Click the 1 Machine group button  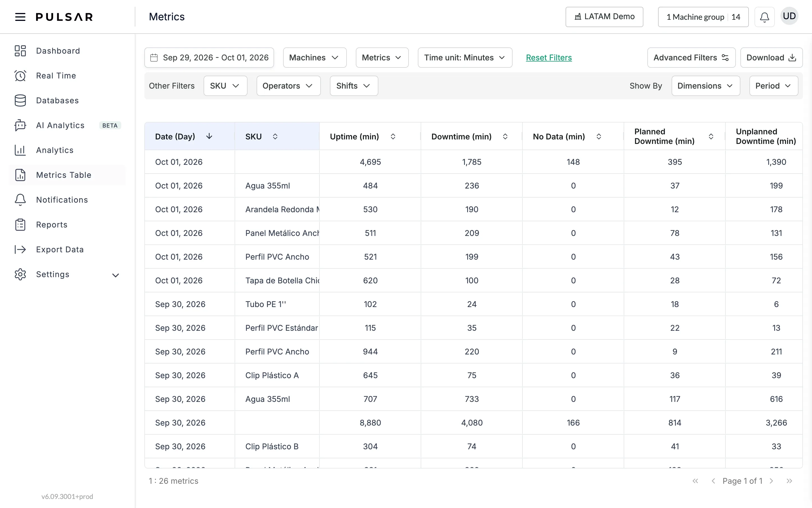pyautogui.click(x=703, y=17)
